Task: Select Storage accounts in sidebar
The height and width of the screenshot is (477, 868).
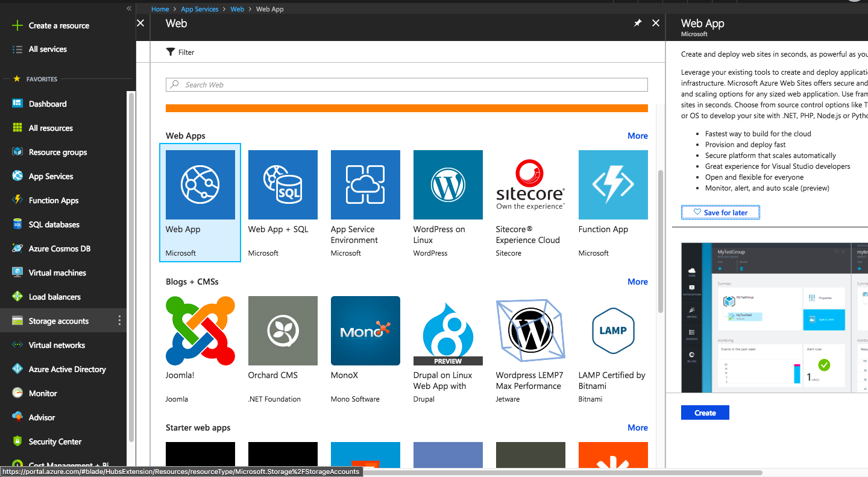Action: pos(63,321)
